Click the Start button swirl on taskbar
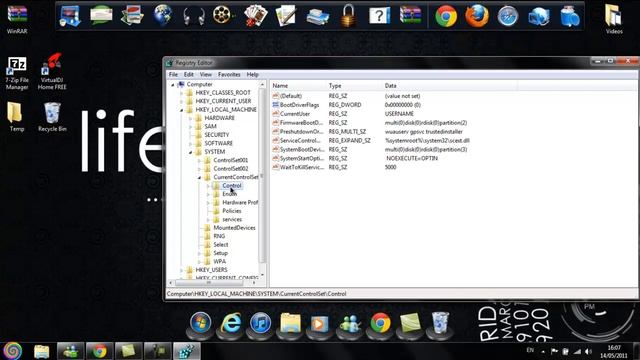Viewport: 640px width, 360px height. 13,351
